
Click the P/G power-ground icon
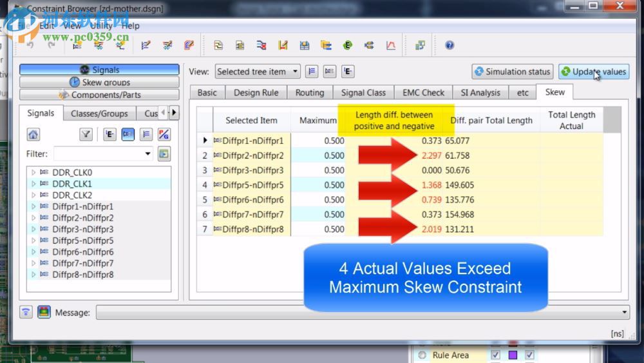tap(164, 134)
